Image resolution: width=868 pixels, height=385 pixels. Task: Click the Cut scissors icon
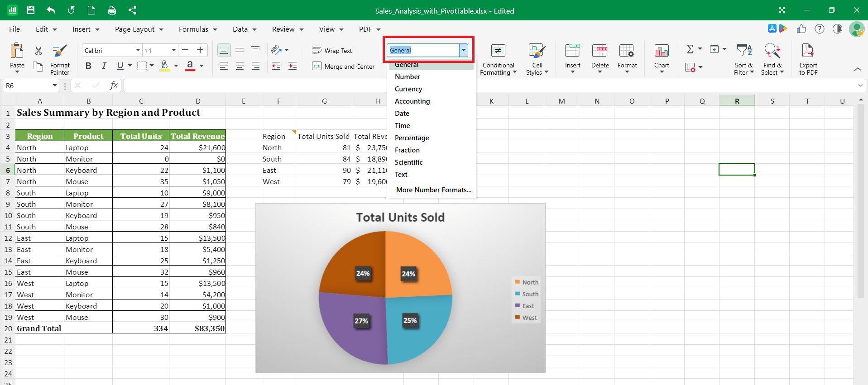[x=38, y=51]
